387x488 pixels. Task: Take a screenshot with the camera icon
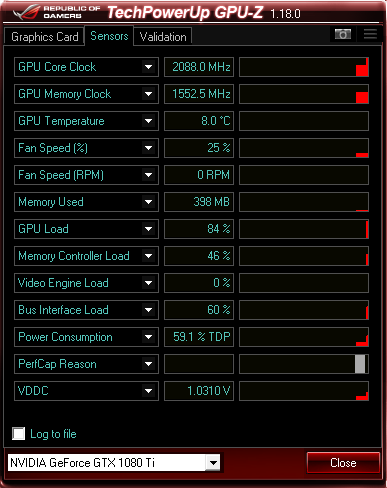pyautogui.click(x=343, y=34)
